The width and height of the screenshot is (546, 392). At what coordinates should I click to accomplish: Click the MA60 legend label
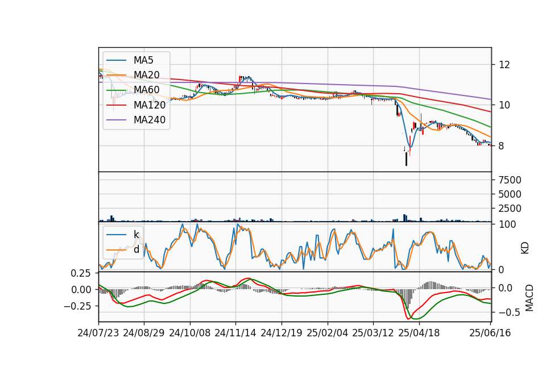(146, 90)
